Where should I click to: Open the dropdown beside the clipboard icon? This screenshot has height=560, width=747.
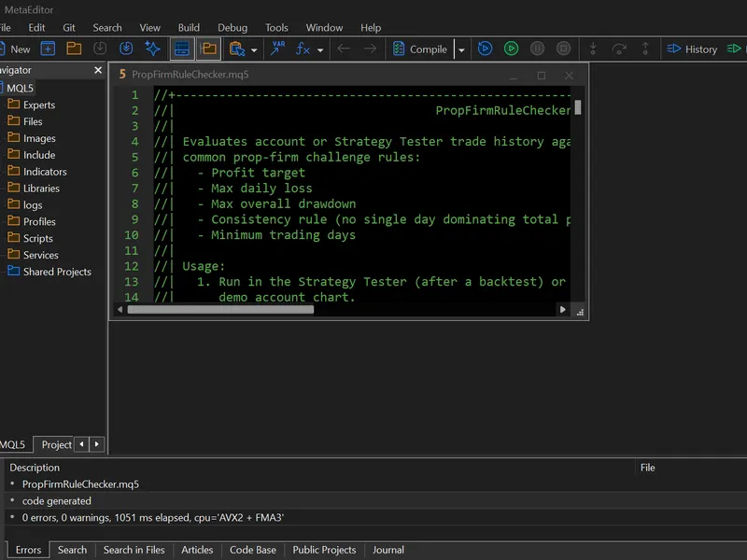point(254,49)
